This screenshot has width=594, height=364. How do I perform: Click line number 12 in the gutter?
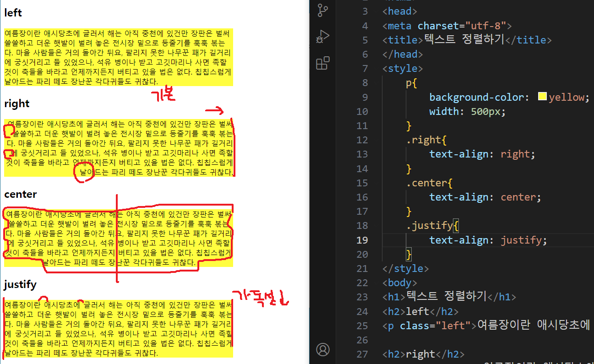point(362,140)
